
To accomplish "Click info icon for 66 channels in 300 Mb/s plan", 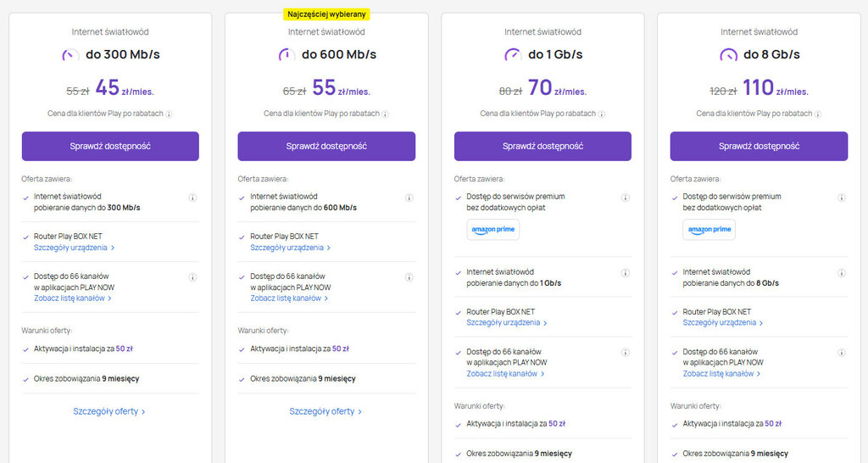I will click(x=193, y=277).
